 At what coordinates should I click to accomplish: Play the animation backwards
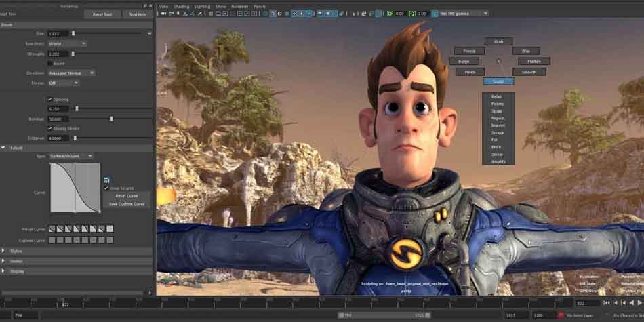(632, 303)
